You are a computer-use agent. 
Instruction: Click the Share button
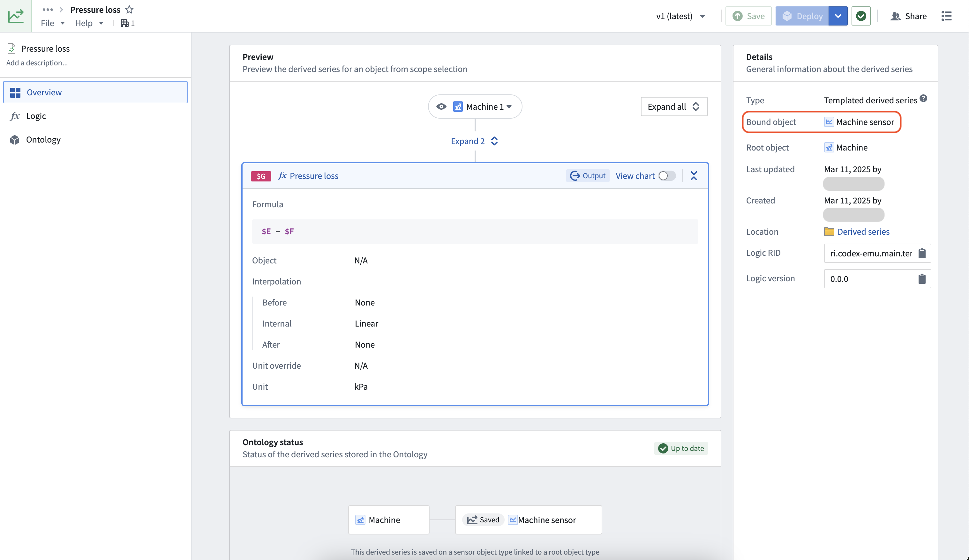coord(909,16)
